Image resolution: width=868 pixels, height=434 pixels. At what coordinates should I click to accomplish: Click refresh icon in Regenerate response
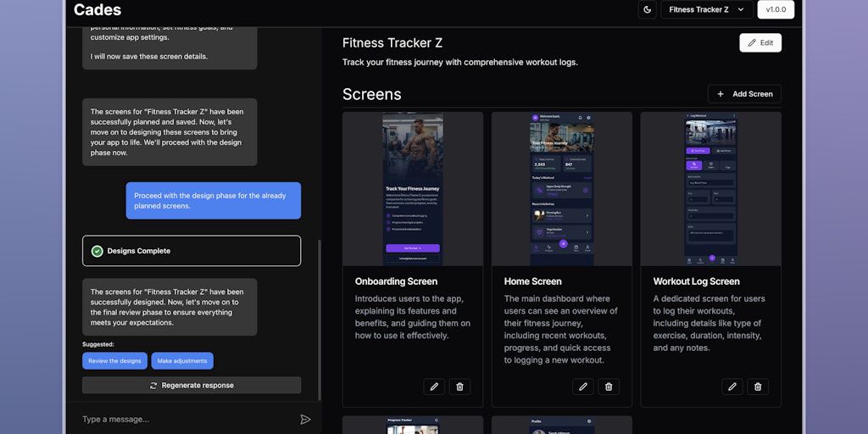coord(153,386)
